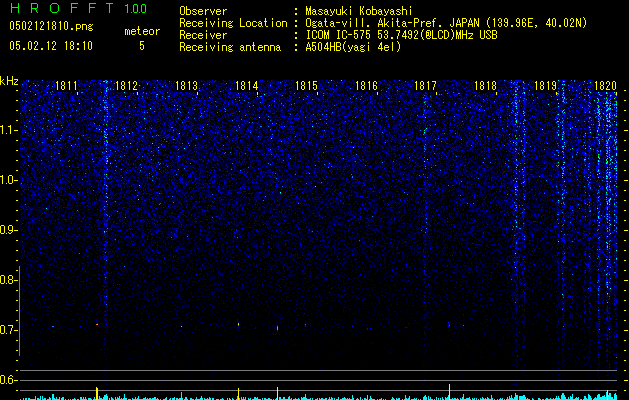Click the 1818 time axis label

point(485,85)
